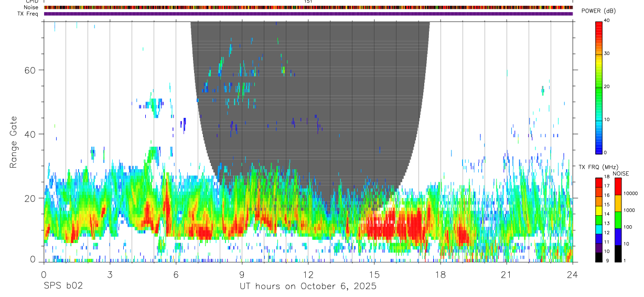Pick the purple 10-11 MHz TX FRQ swatch
644x297 pixels.
(598, 247)
